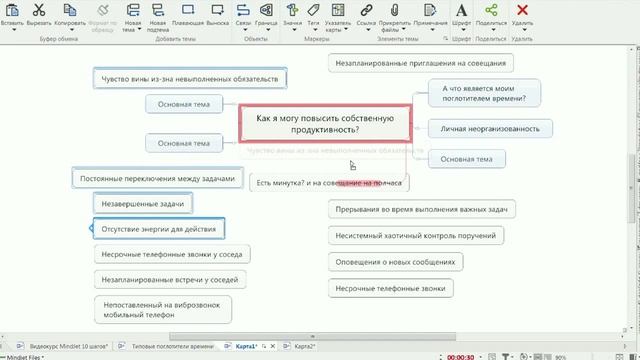Screen dimensions: 640x360
Task: Click the Формат по образцу brush icon
Action: (103, 10)
